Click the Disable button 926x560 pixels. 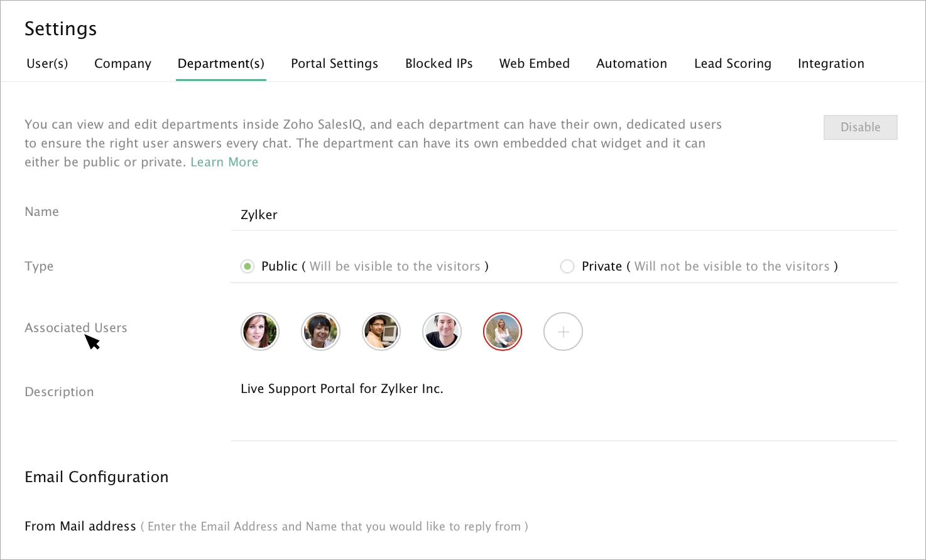860,127
